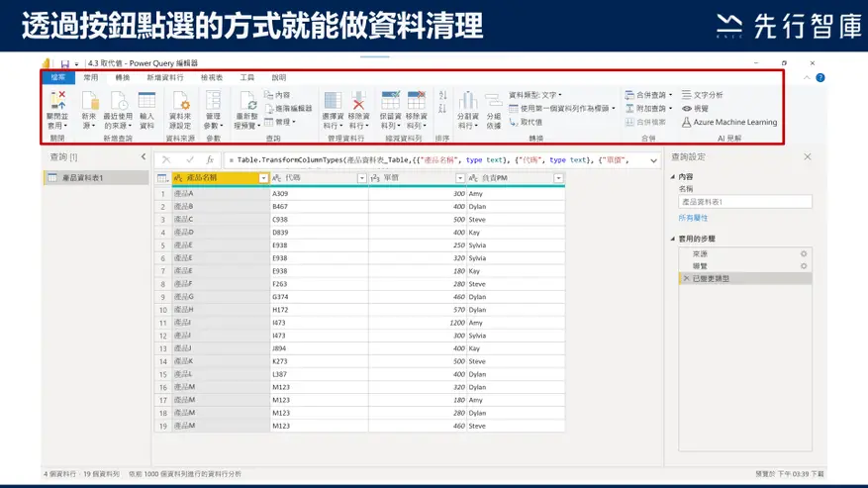Open the quick access toolbar dropdown arrow
The height and width of the screenshot is (488, 868).
pos(76,64)
